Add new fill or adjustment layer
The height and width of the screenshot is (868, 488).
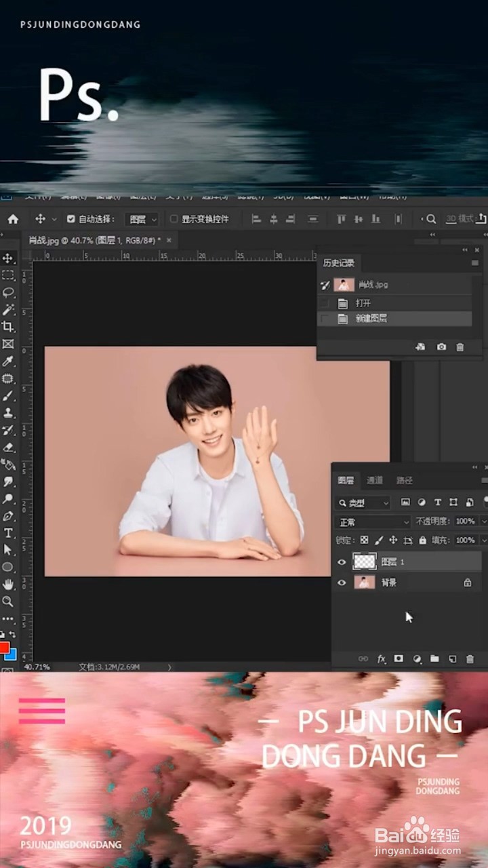(417, 658)
